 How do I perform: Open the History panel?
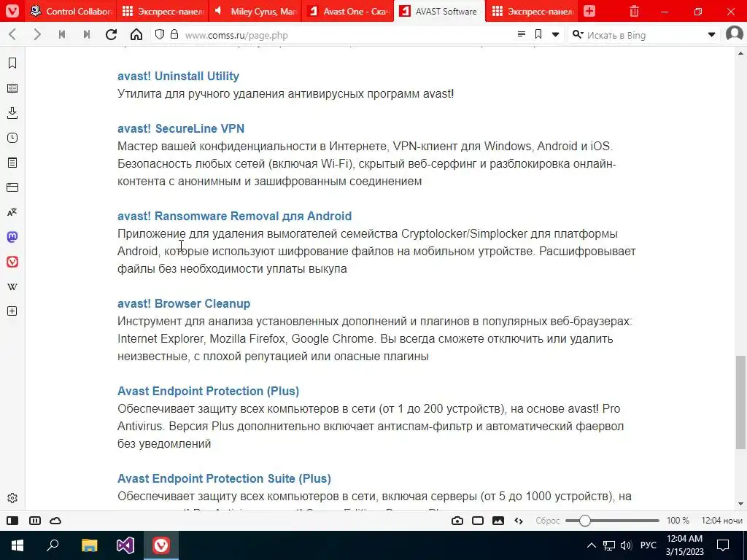[x=12, y=138]
